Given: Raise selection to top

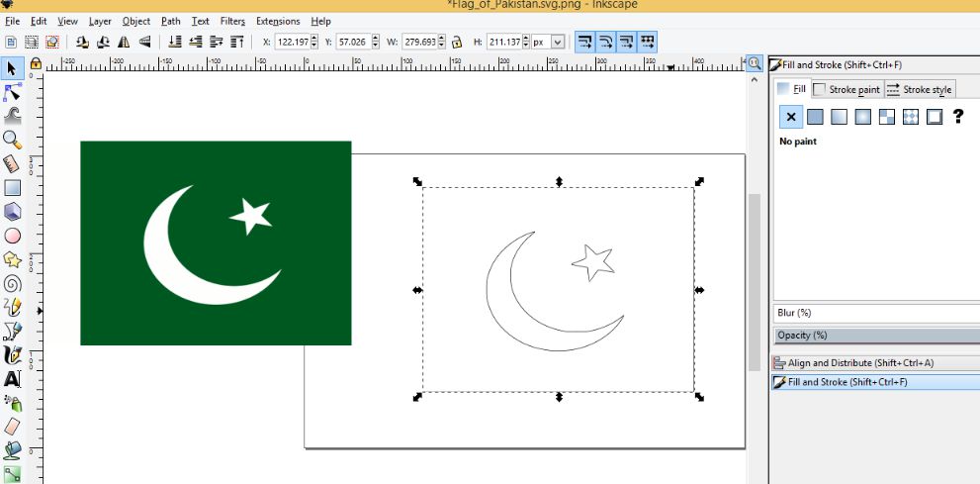Looking at the screenshot, I should click(x=237, y=42).
